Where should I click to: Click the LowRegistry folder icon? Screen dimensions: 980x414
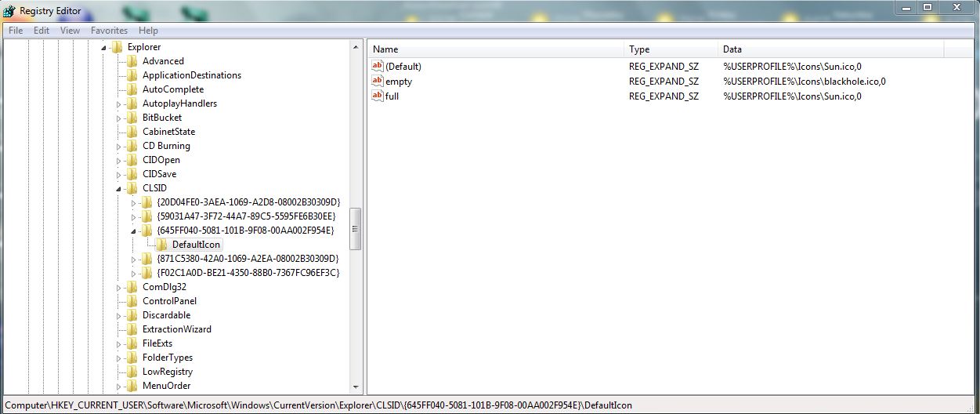[132, 372]
